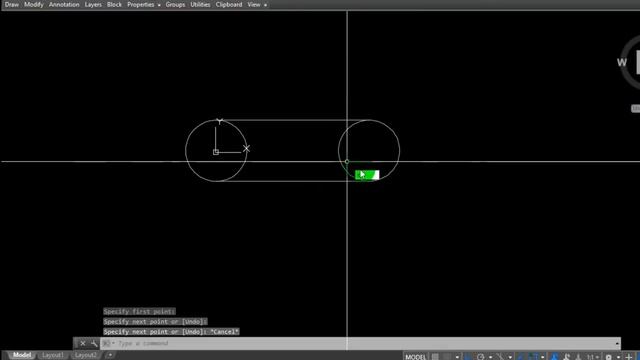Click the UCS origin icon square

[x=216, y=152]
